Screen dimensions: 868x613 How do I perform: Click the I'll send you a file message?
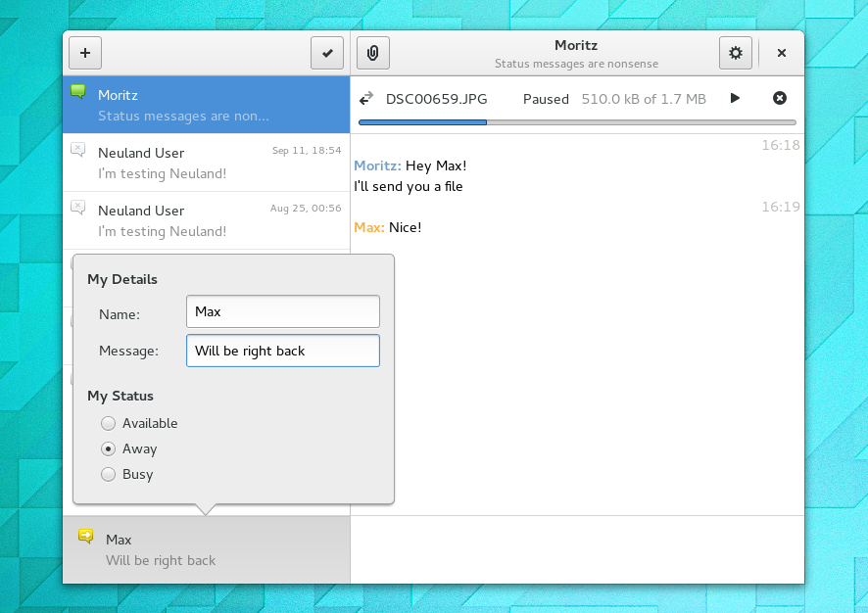[x=409, y=186]
